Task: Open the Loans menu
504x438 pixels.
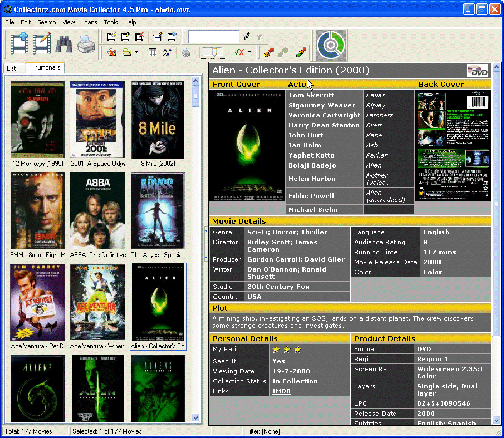Action: [89, 22]
